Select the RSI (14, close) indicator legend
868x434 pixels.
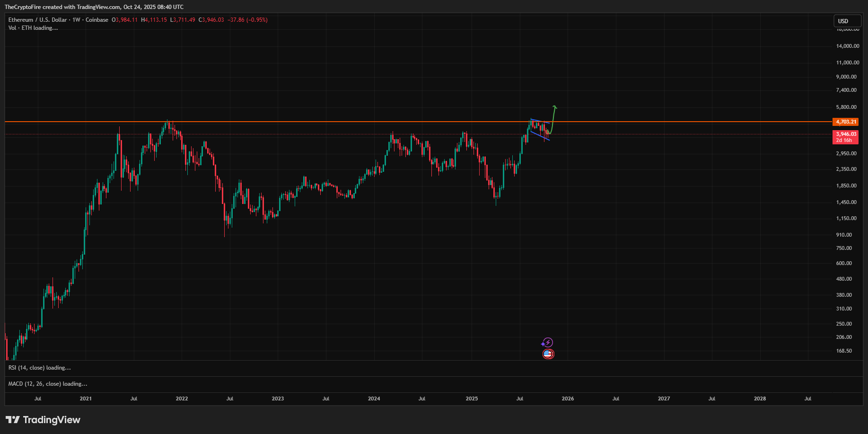[x=40, y=368]
